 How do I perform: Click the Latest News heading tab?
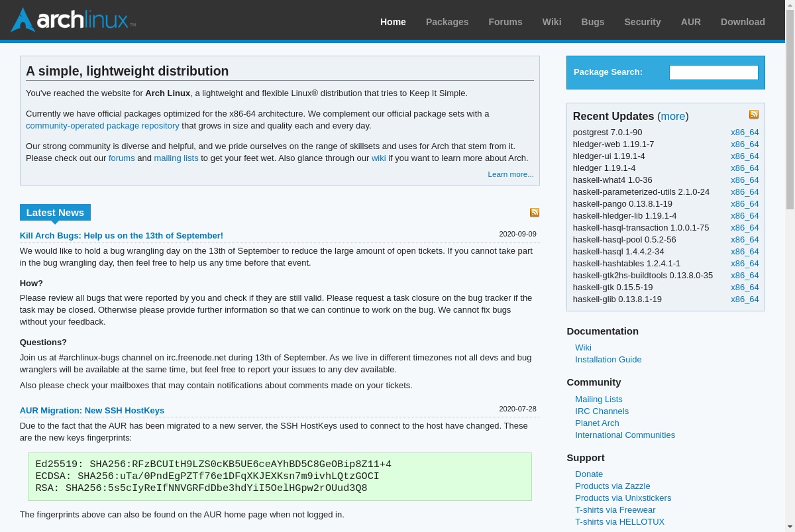(x=55, y=213)
